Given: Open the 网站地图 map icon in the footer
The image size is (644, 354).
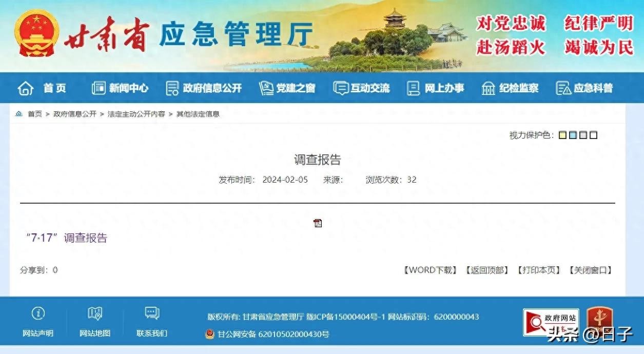Looking at the screenshot, I should [x=95, y=313].
